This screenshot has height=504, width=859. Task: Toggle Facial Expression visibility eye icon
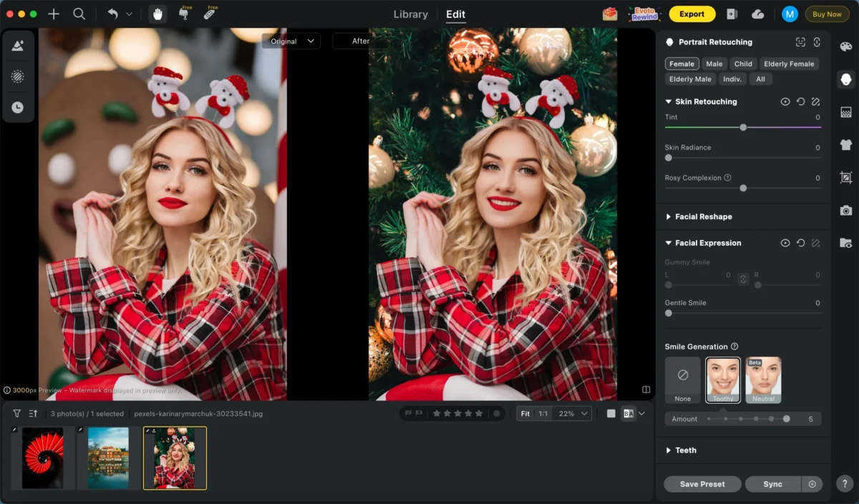pyautogui.click(x=785, y=243)
